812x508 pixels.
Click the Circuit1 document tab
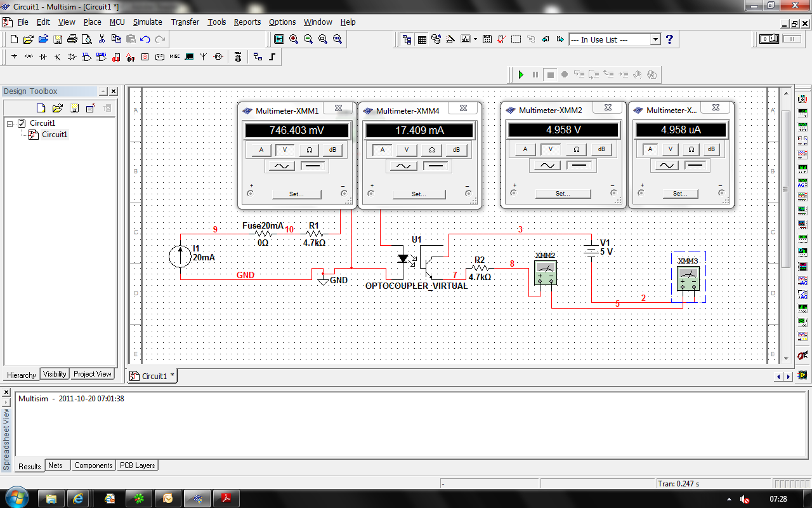pyautogui.click(x=153, y=376)
